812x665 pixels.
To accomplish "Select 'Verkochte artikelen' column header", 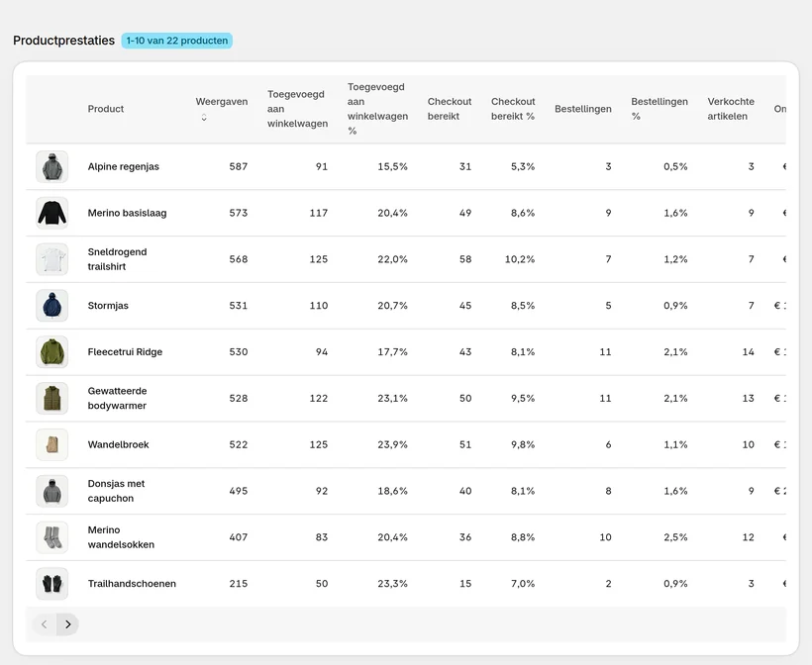I will tap(731, 109).
